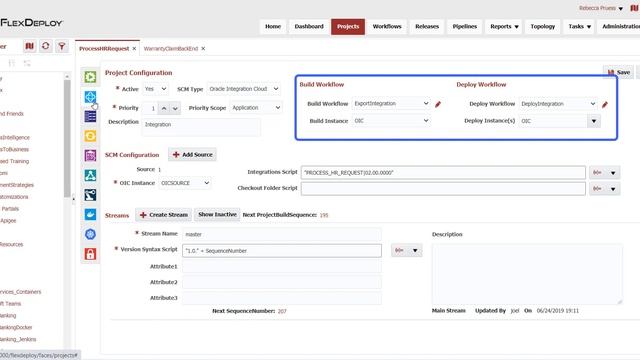Click the Attribute2 input field
Image resolution: width=640 pixels, height=360 pixels.
282,282
